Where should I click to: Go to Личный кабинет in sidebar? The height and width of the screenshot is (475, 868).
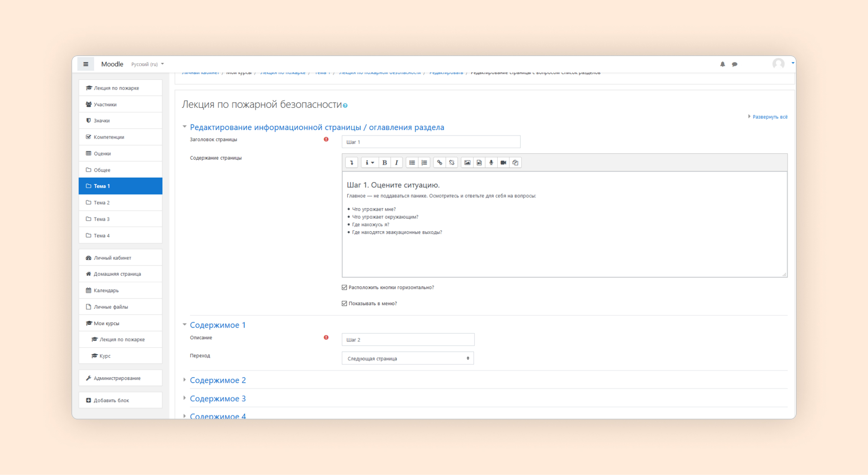point(120,258)
